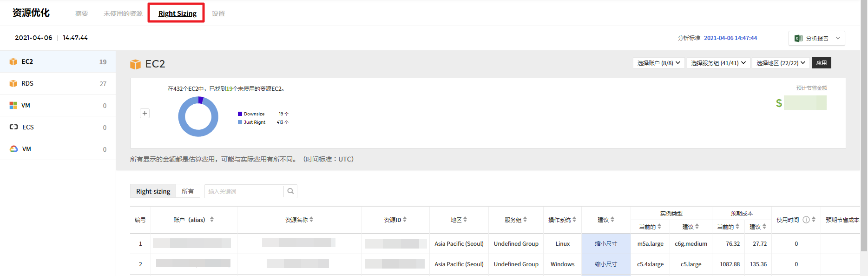Open the 选择账户 (8/8) dropdown
Screen dimensions: 868x276
658,63
